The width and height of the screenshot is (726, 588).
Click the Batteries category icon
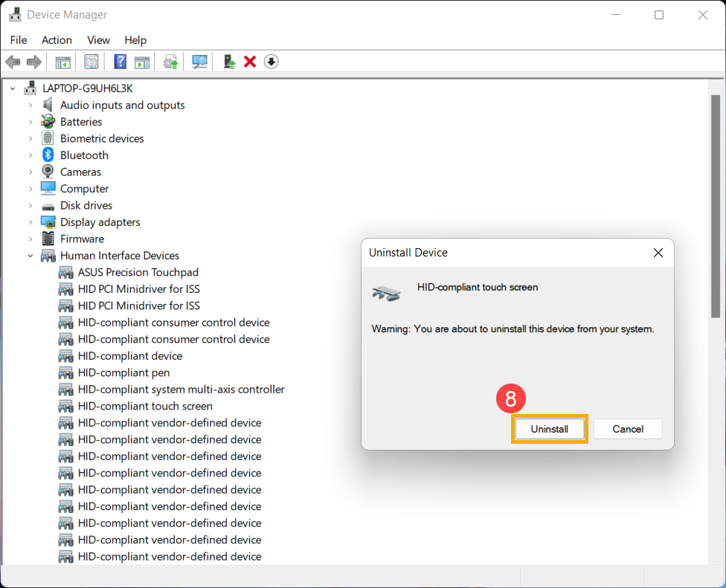pyautogui.click(x=48, y=122)
